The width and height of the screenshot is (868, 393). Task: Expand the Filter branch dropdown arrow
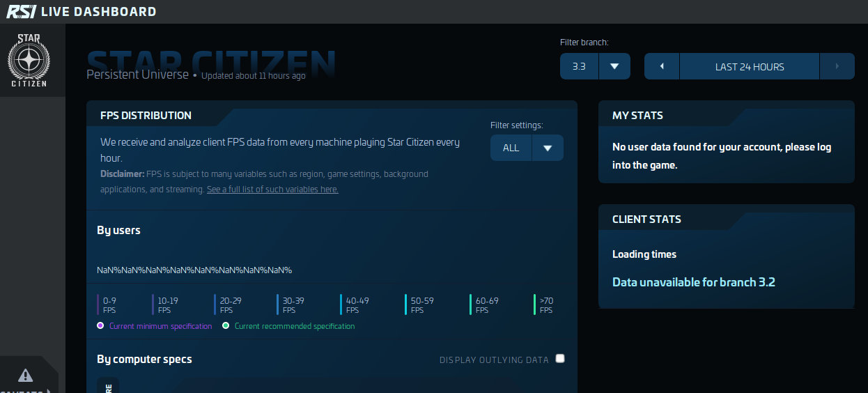(614, 67)
